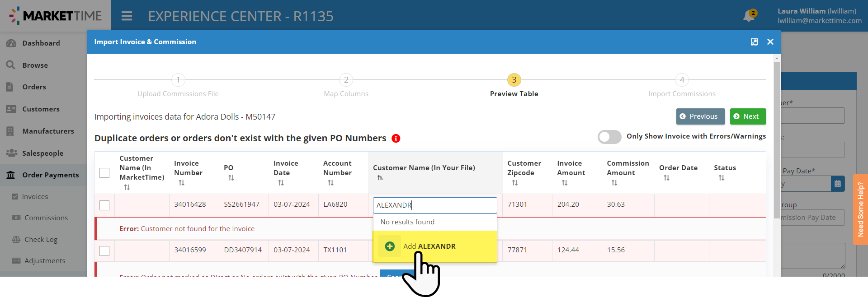Go to Manufacturers in the sidebar
The height and width of the screenshot is (297, 868).
tap(48, 131)
